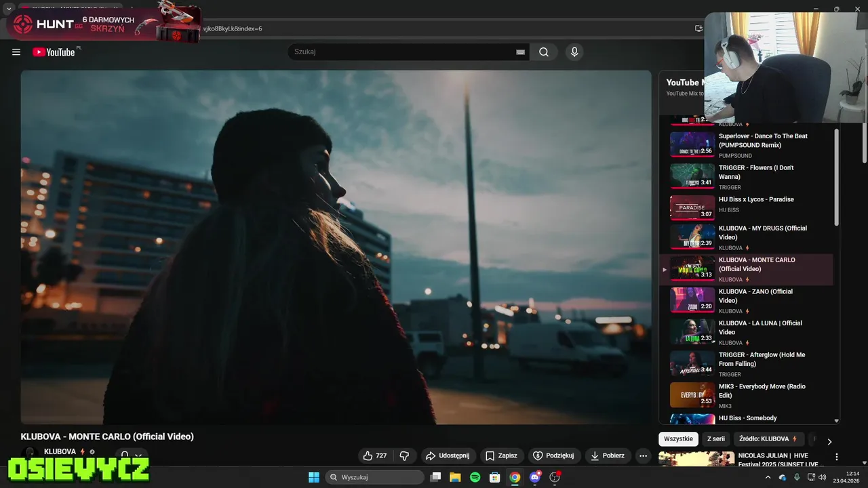Show more filter chips with right chevron

(829, 441)
